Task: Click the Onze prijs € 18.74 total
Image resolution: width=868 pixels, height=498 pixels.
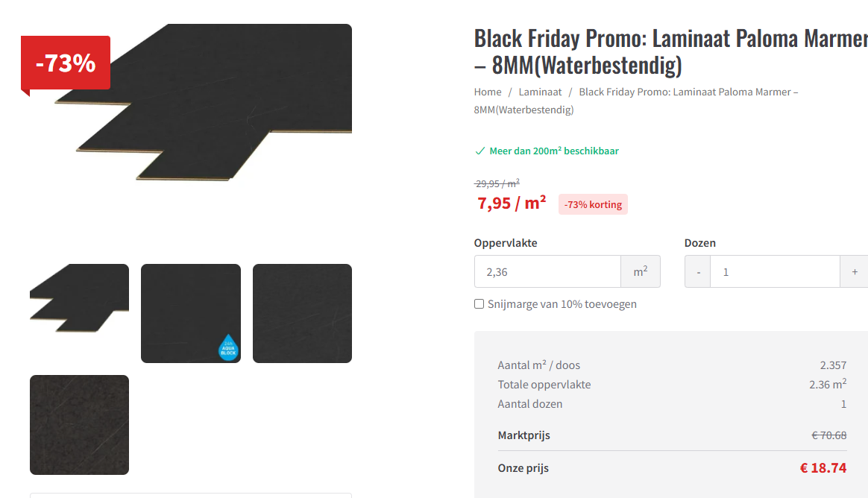Action: (823, 468)
